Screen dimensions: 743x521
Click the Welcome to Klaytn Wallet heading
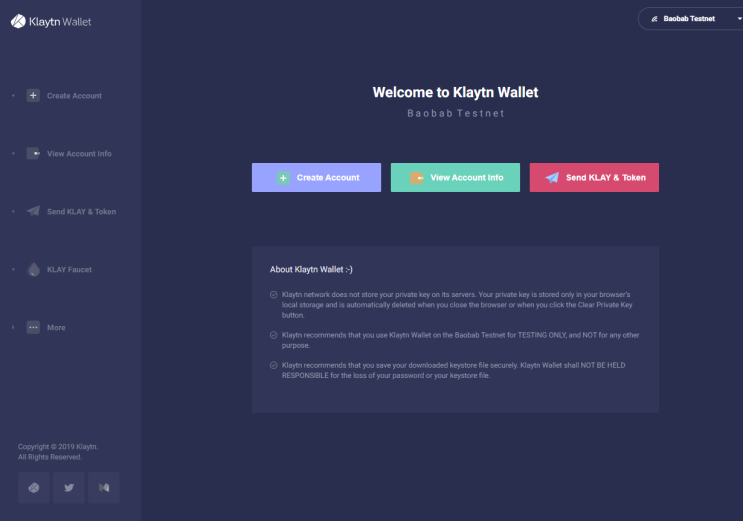[455, 92]
